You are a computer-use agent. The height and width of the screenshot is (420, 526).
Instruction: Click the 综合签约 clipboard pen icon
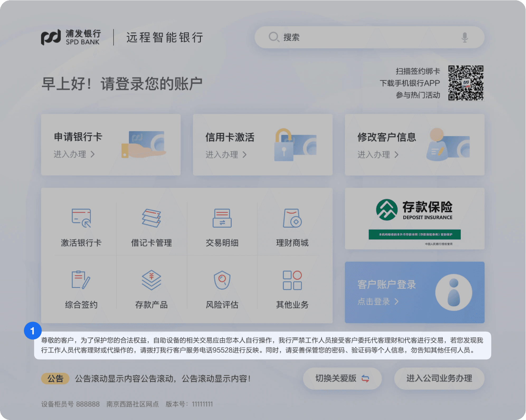pyautogui.click(x=81, y=280)
